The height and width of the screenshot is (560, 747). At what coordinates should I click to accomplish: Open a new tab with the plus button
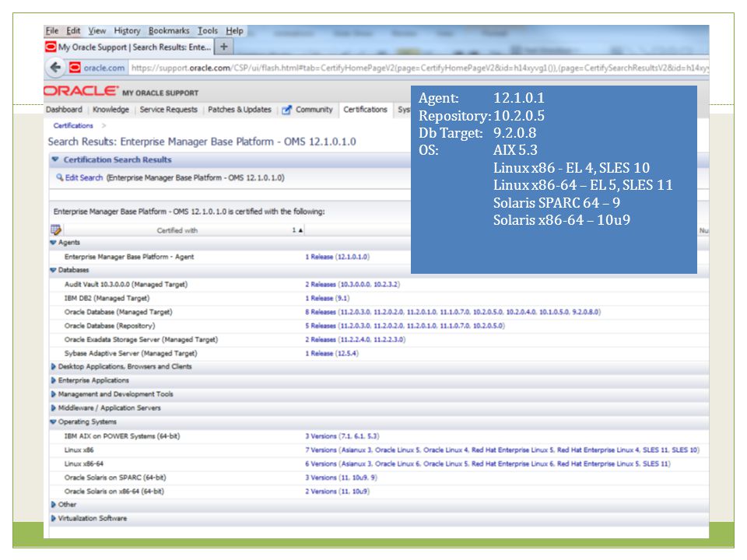pyautogui.click(x=223, y=47)
